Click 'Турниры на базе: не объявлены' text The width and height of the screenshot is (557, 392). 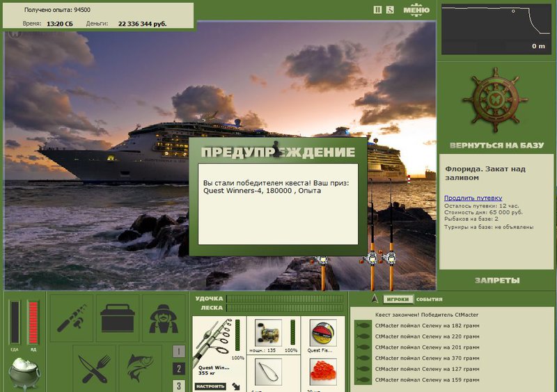(489, 227)
